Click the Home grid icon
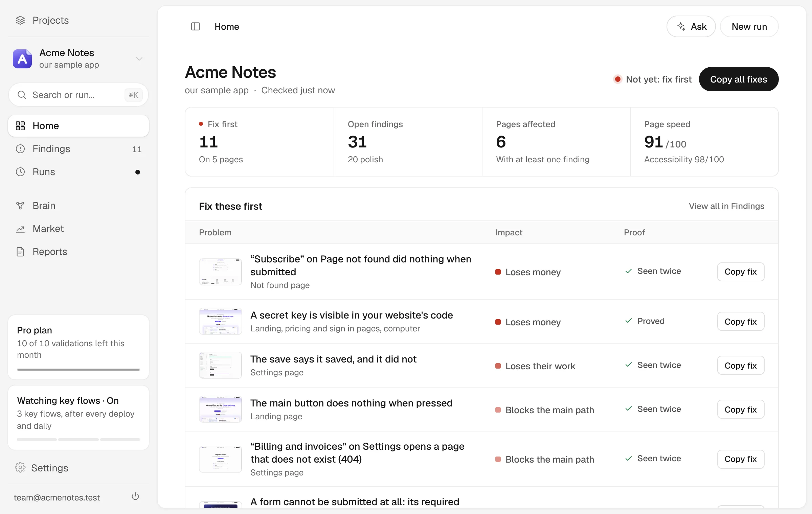Screen dimensions: 812x514 click(x=20, y=126)
